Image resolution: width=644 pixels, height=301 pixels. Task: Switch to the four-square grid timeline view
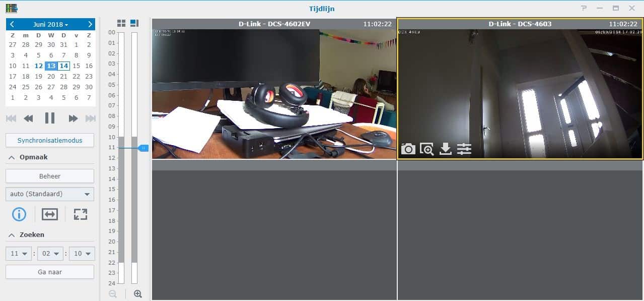coord(121,23)
